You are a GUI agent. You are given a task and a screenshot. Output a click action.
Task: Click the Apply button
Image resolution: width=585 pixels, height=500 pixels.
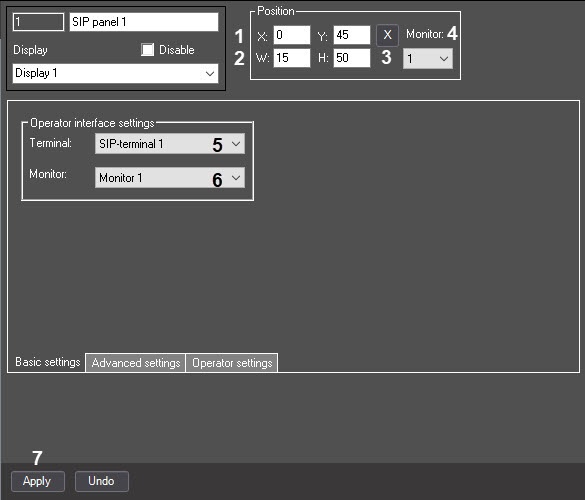(38, 481)
